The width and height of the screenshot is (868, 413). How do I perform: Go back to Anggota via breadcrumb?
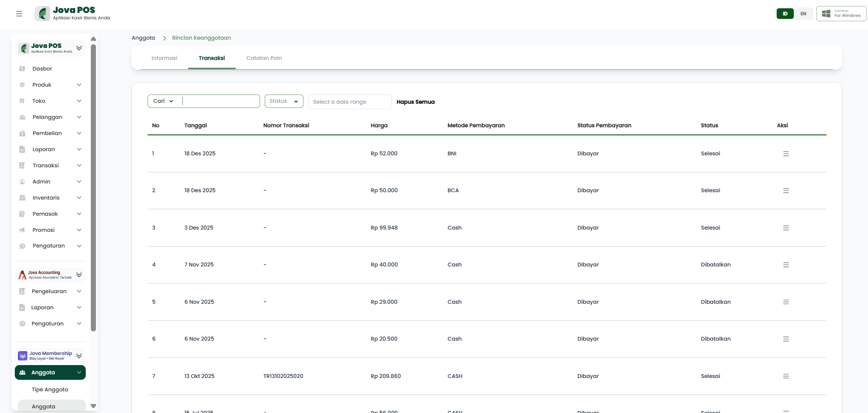click(143, 38)
